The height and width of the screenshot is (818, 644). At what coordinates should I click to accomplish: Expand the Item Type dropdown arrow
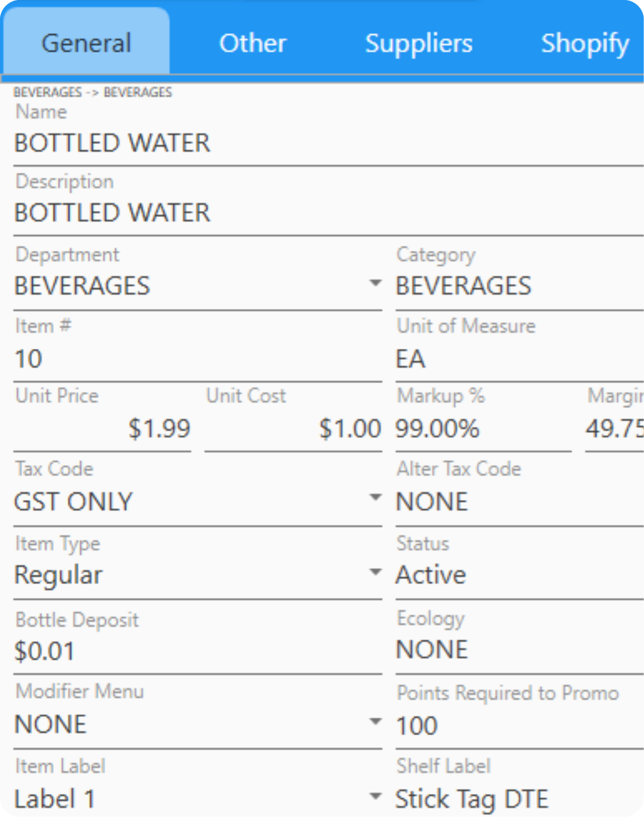[x=375, y=572]
